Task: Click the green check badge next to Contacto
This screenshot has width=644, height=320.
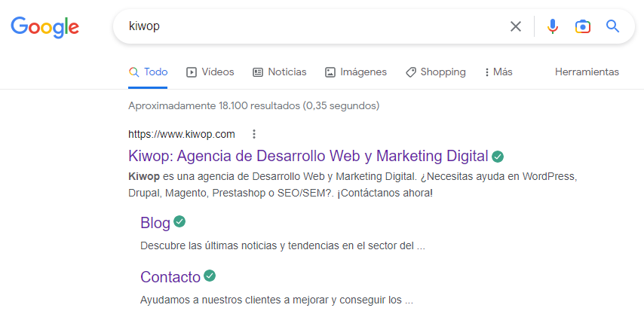Action: [x=210, y=276]
